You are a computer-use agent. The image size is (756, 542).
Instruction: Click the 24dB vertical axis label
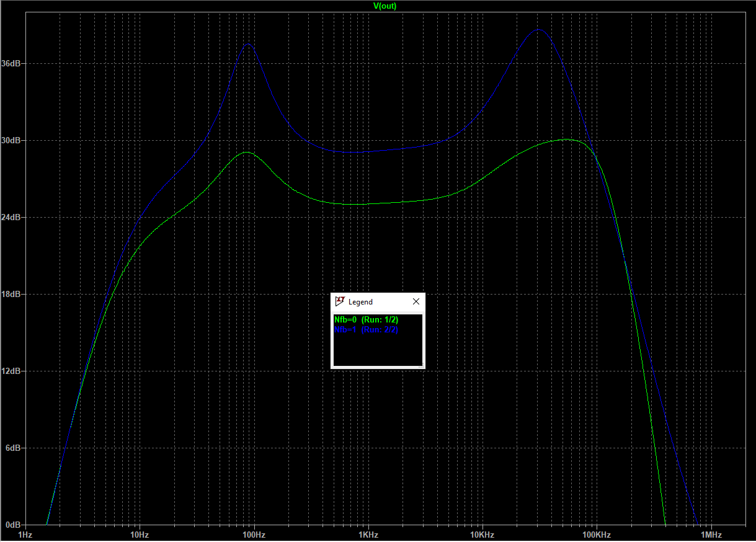click(x=12, y=218)
